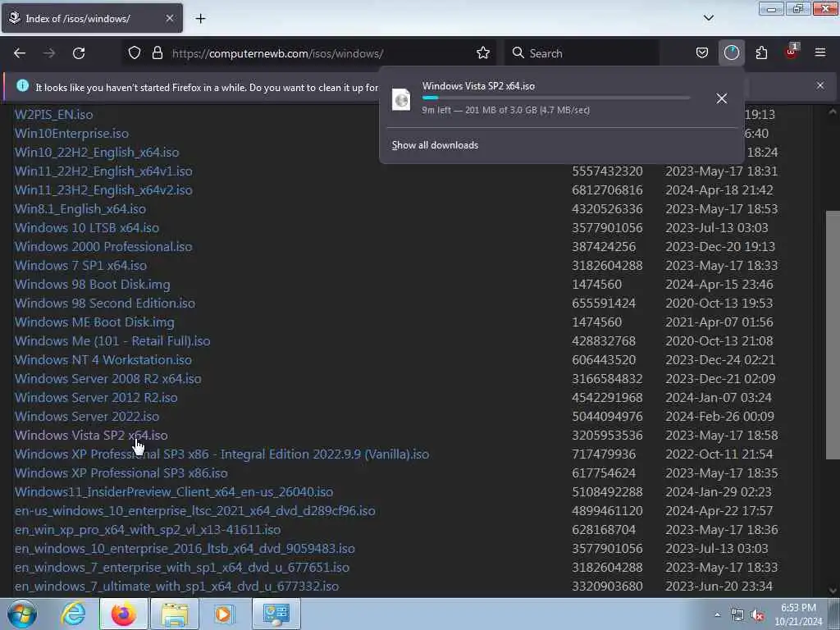Open the Pocket save icon
The height and width of the screenshot is (630, 840).
coord(702,53)
